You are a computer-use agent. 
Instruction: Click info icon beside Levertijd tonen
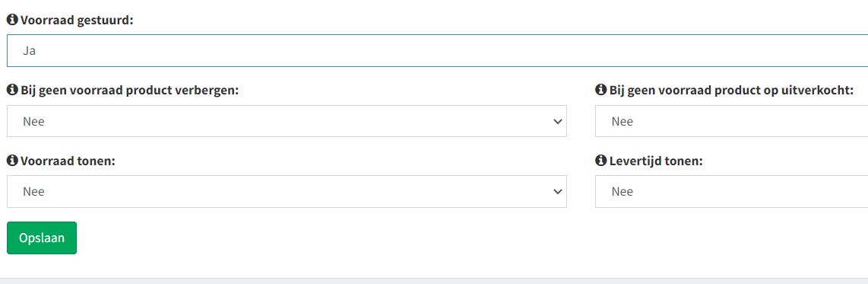tap(600, 161)
